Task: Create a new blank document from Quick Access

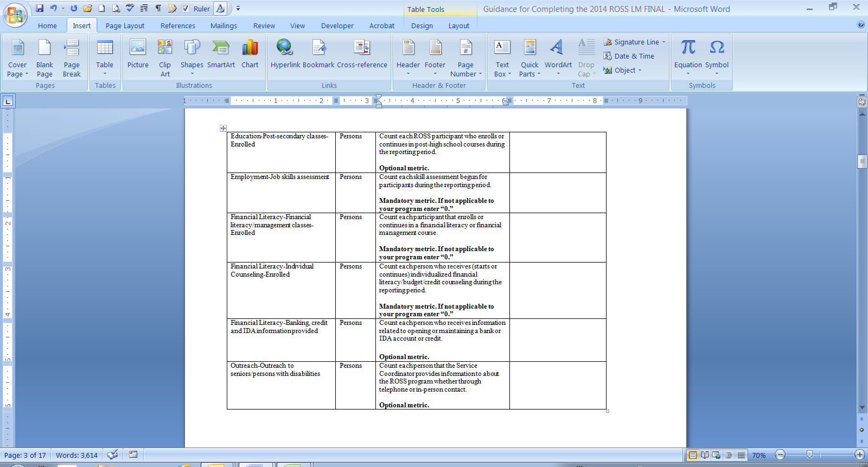Action: pyautogui.click(x=101, y=8)
